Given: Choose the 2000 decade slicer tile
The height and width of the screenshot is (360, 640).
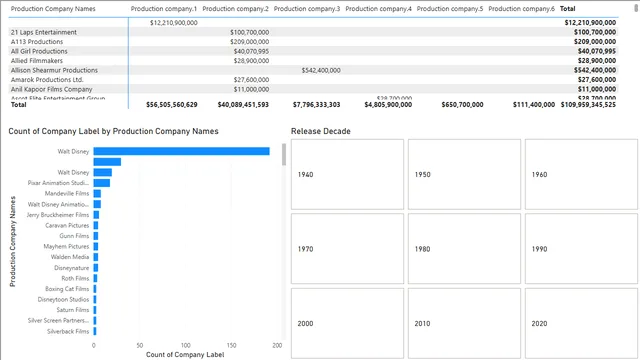Looking at the screenshot, I should 347,323.
